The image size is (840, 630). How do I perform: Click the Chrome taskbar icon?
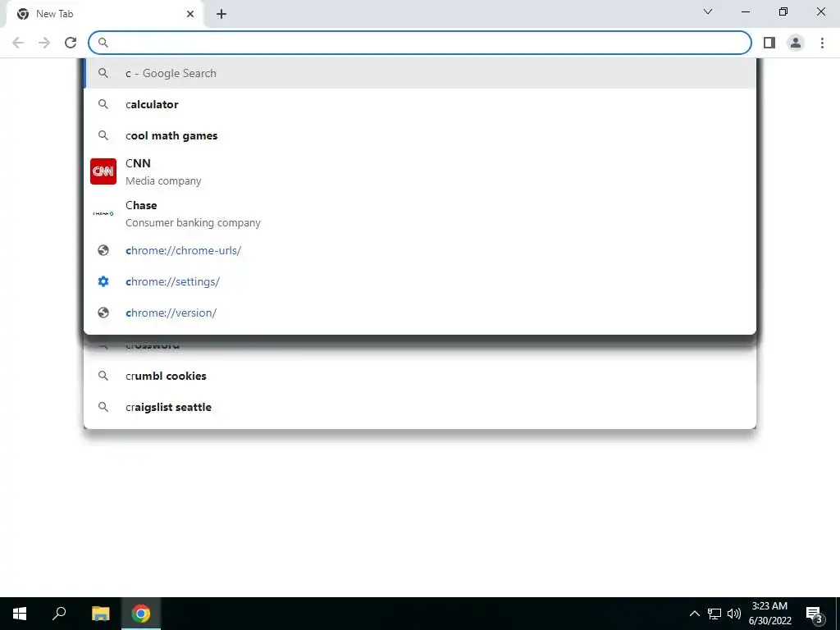click(x=141, y=614)
